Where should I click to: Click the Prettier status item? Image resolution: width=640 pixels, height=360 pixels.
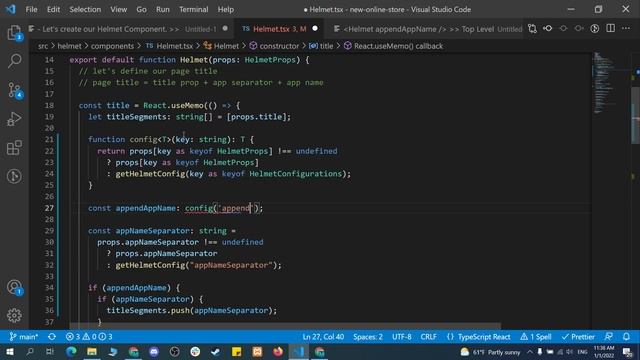[578, 337]
